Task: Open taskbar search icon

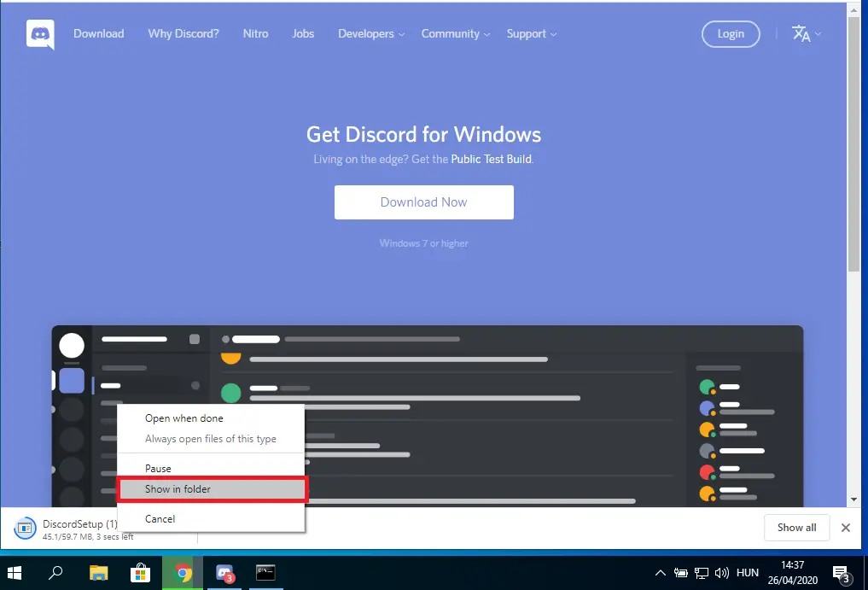Action: (55, 573)
